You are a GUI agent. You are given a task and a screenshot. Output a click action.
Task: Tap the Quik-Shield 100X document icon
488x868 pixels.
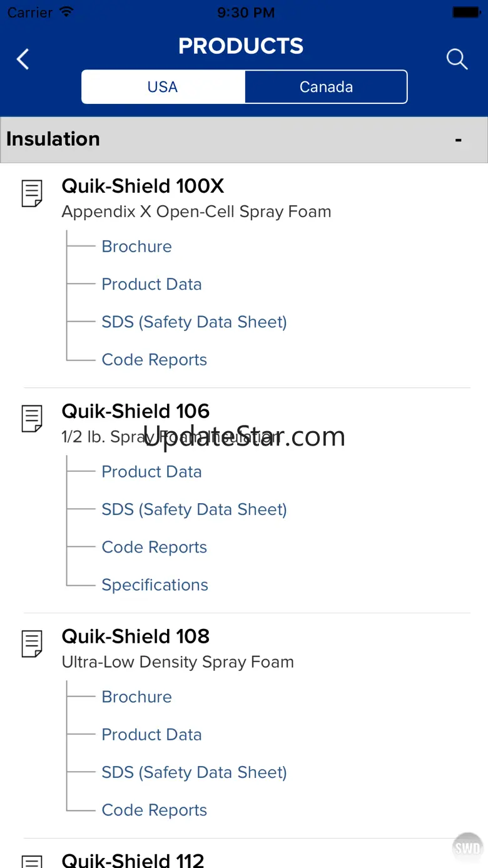(32, 193)
